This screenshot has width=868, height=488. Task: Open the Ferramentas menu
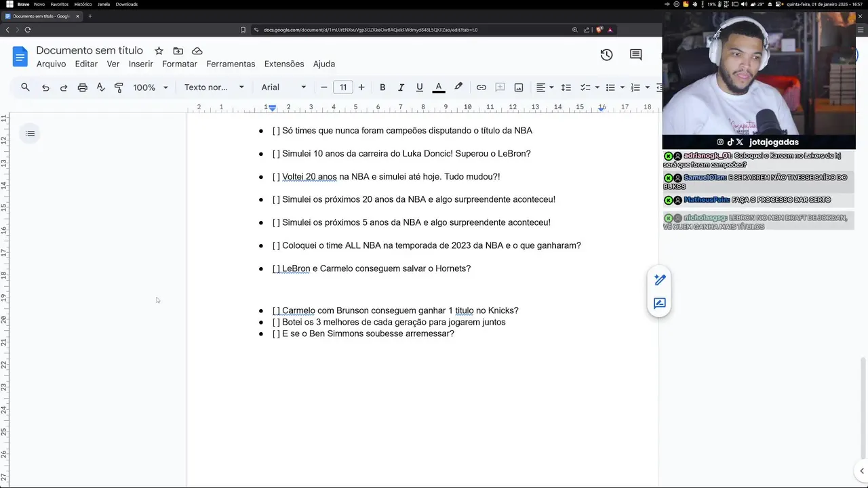point(231,64)
